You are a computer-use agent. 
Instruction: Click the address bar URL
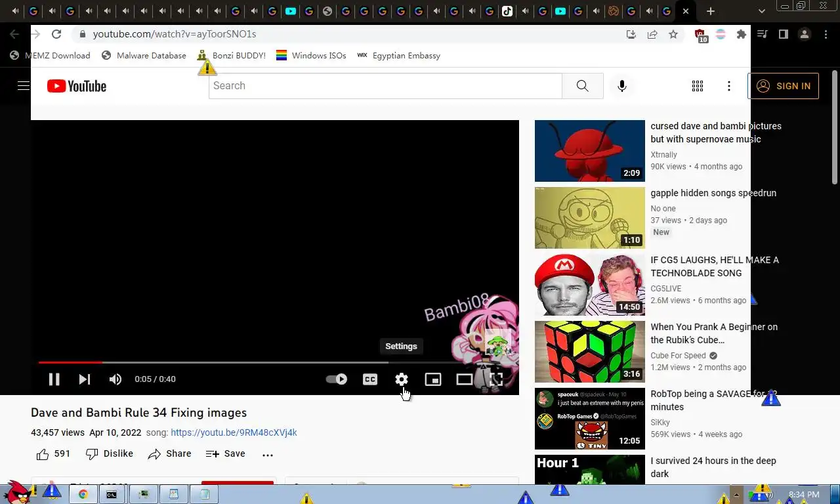(x=175, y=34)
